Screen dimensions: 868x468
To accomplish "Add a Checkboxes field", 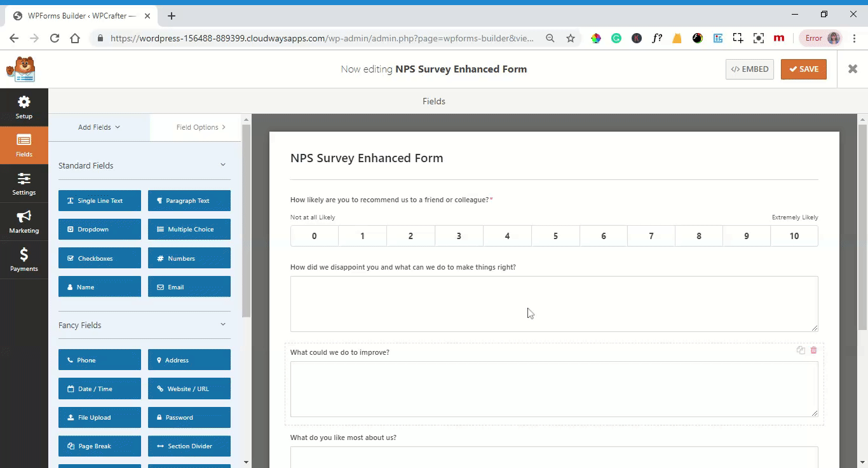I will (x=100, y=258).
